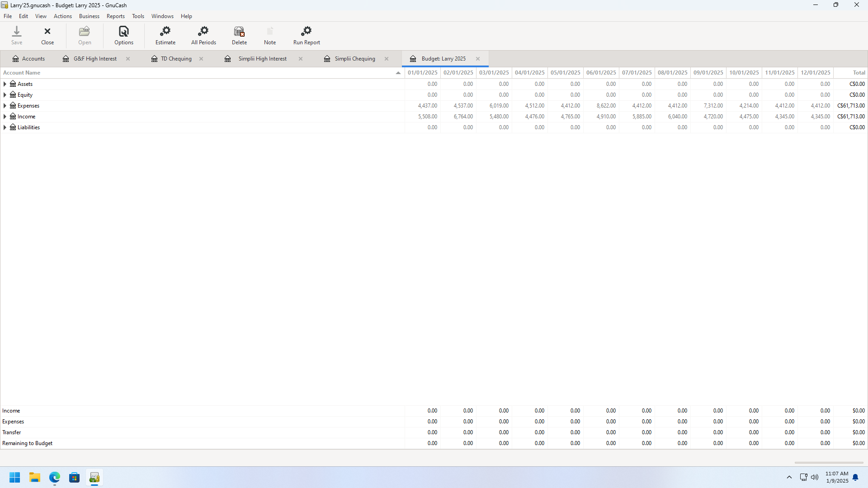Open the notifications bell in system tray

coord(855,478)
